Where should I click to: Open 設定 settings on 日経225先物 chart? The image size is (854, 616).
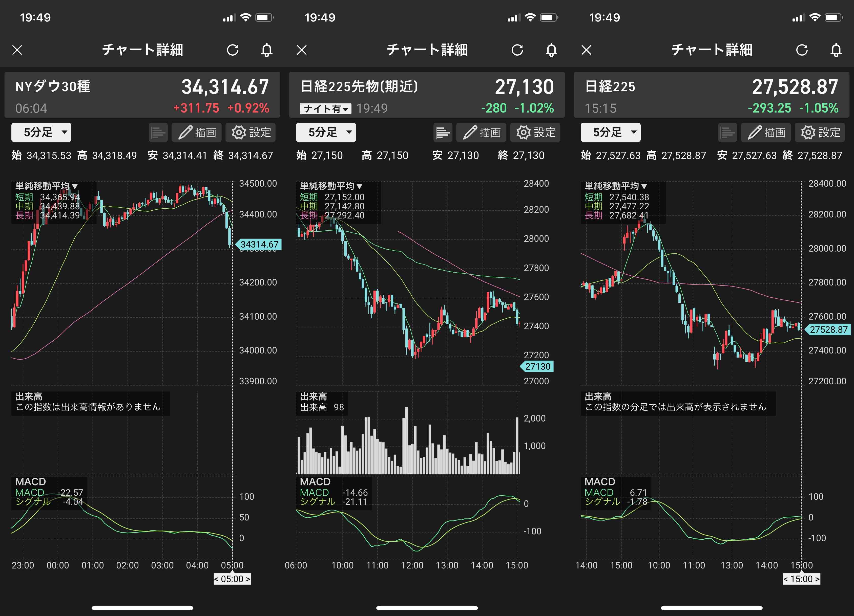click(x=535, y=133)
